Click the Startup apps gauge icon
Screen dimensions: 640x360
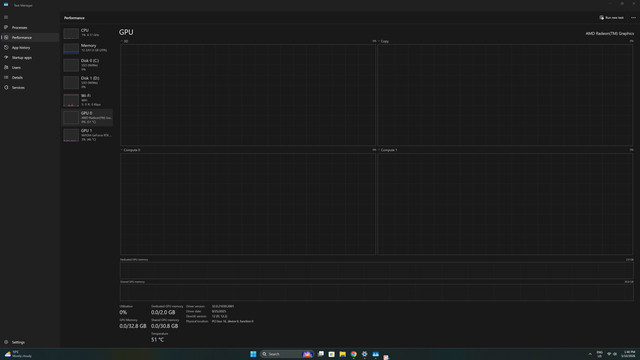point(6,58)
